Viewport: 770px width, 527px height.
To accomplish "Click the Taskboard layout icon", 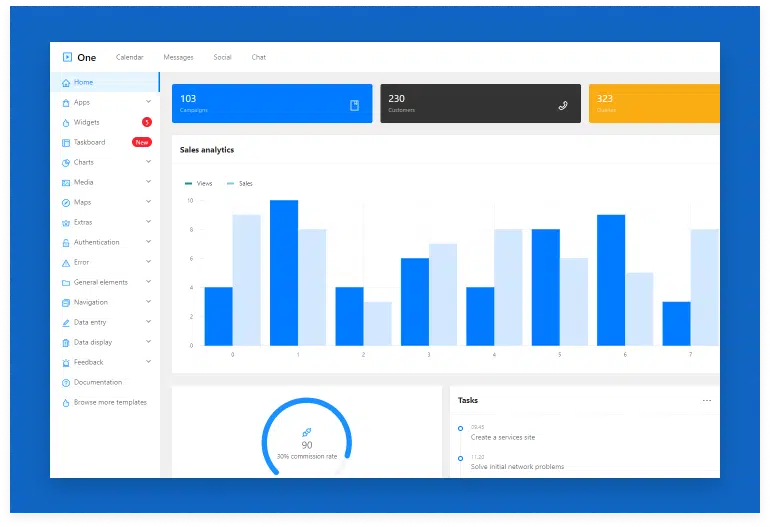I will coord(66,143).
